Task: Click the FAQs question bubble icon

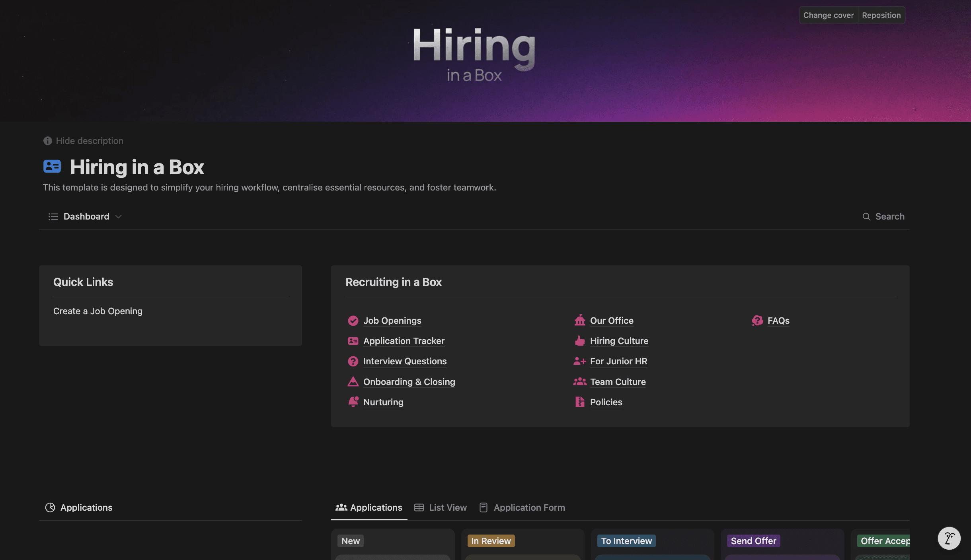Action: [757, 321]
